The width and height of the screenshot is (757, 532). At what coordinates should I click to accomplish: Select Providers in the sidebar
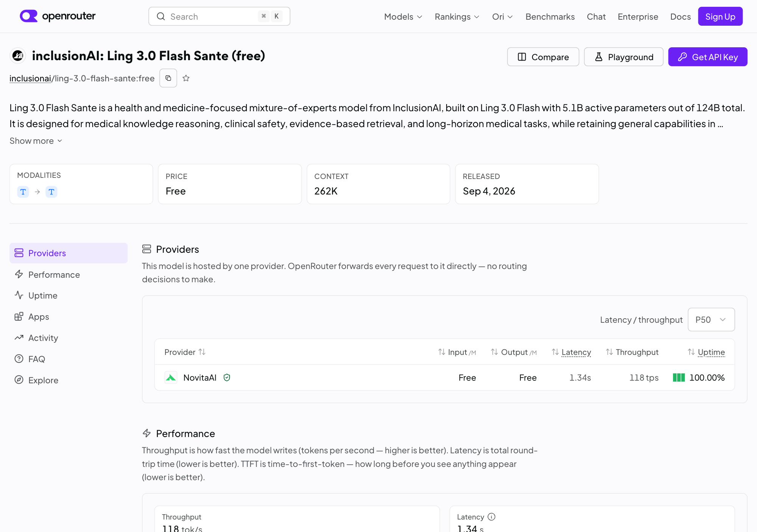coord(69,253)
